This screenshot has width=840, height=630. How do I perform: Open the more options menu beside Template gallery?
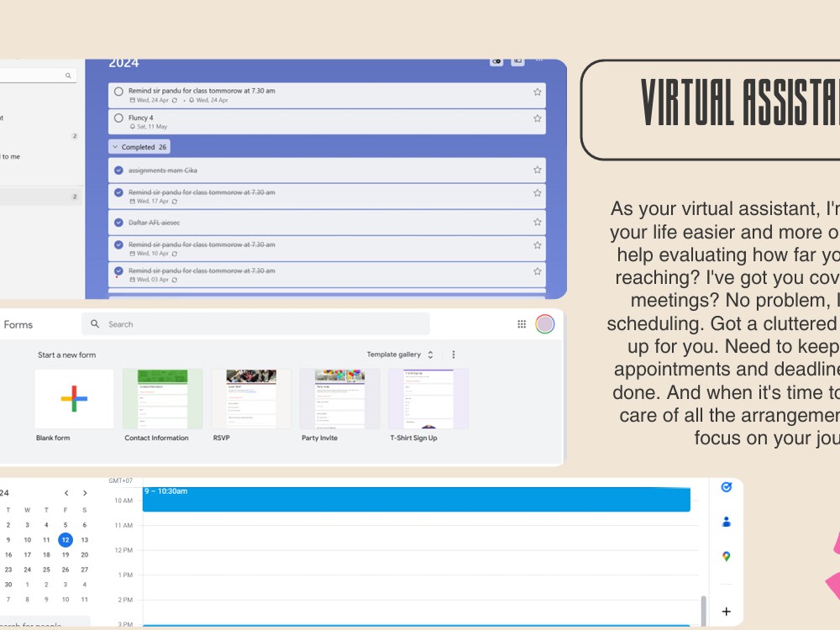[454, 354]
